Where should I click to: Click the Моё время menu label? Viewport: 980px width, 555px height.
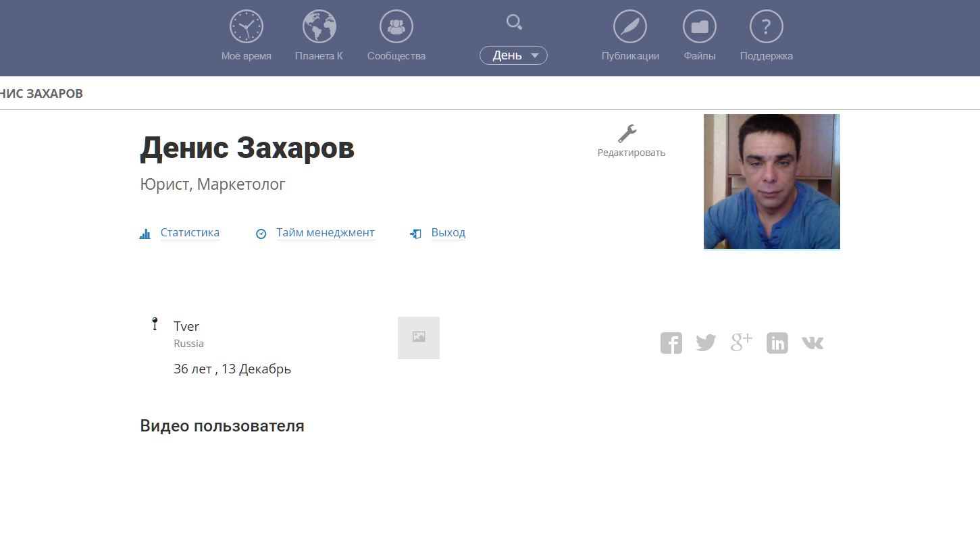tap(247, 56)
